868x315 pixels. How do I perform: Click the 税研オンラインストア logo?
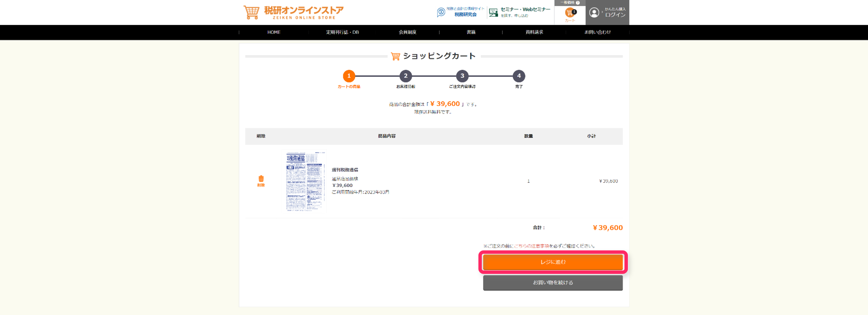pos(293,12)
